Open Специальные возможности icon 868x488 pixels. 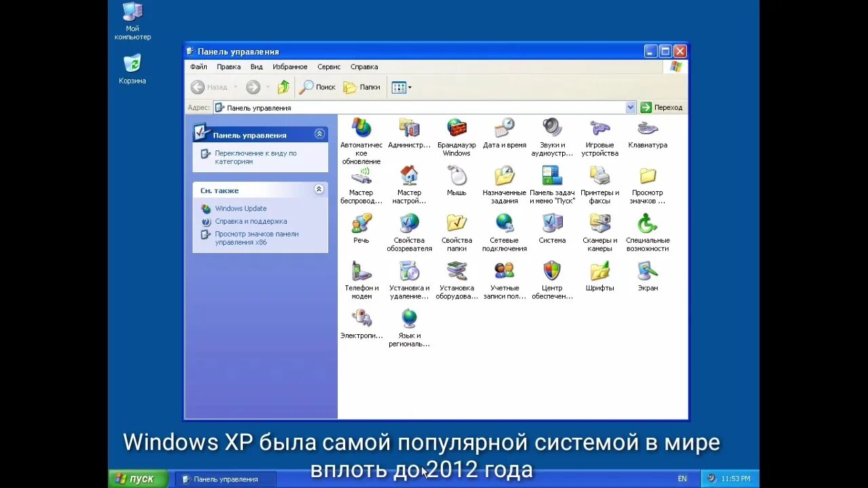(648, 223)
